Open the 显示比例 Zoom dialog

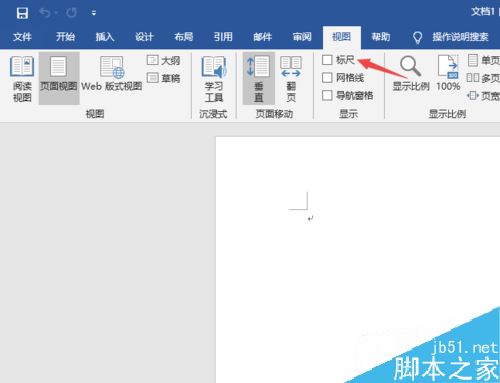pyautogui.click(x=411, y=74)
